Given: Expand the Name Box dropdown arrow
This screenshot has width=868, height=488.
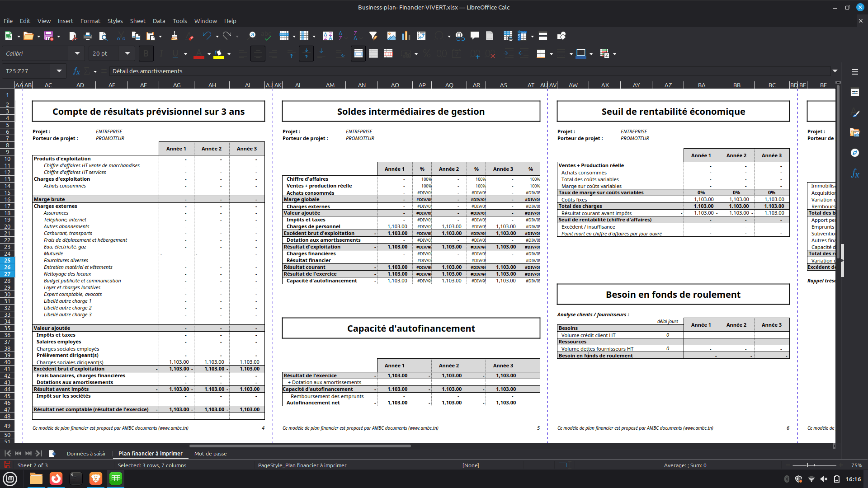Looking at the screenshot, I should pos(59,71).
